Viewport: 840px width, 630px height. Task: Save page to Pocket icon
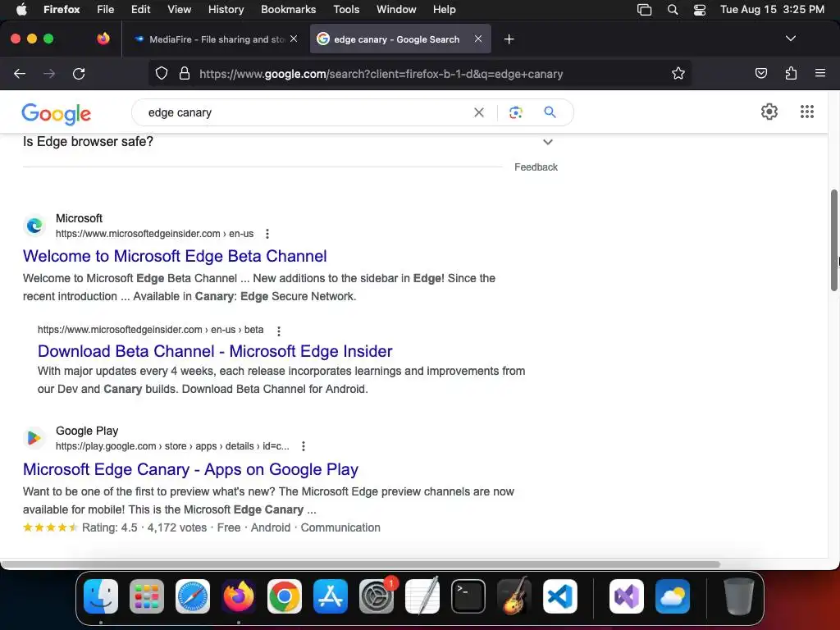[x=760, y=74]
